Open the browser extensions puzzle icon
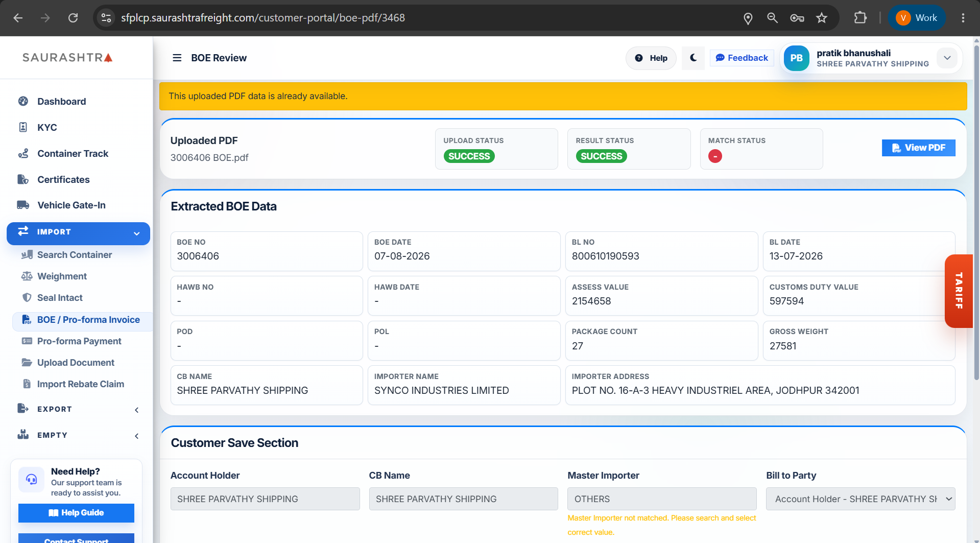 point(860,18)
